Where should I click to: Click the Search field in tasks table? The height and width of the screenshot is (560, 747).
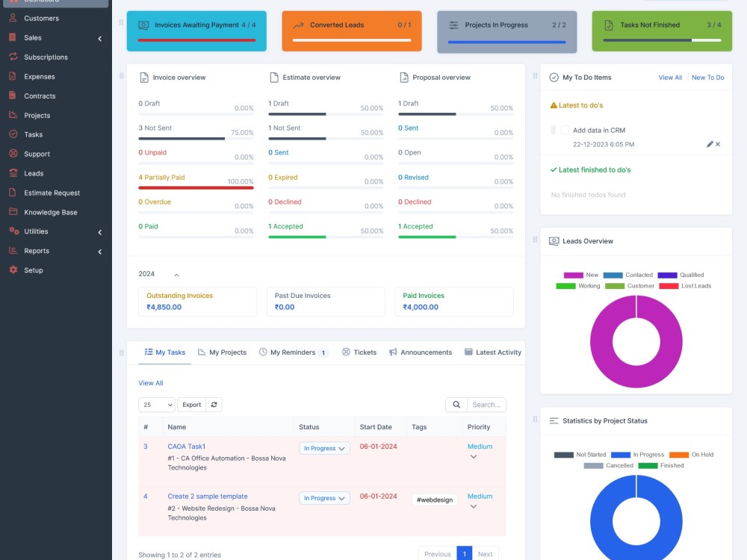point(486,405)
